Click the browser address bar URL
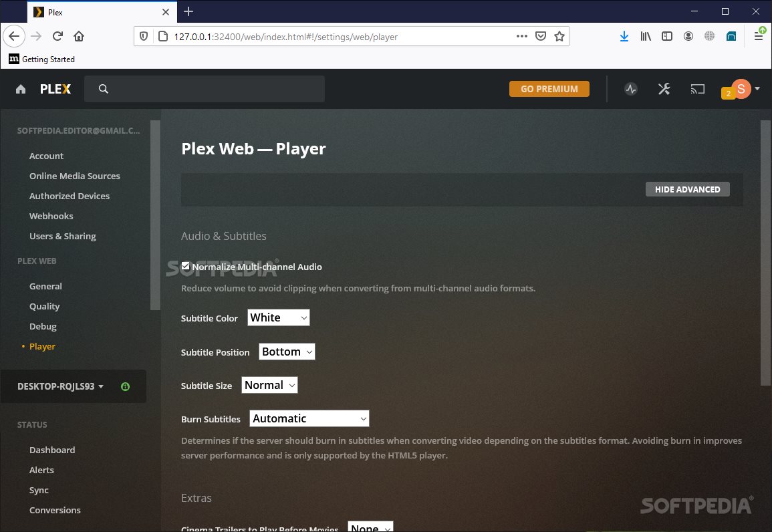The height and width of the screenshot is (532, 772). 285,36
